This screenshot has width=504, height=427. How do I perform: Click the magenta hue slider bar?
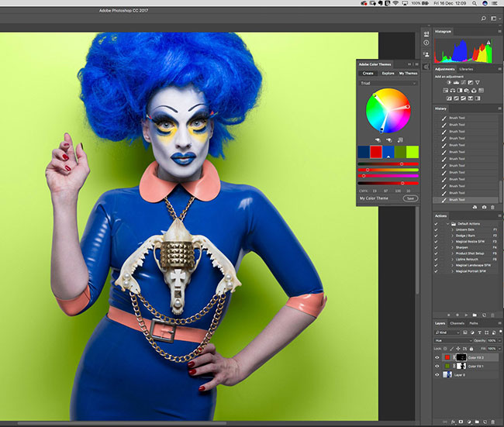[388, 176]
